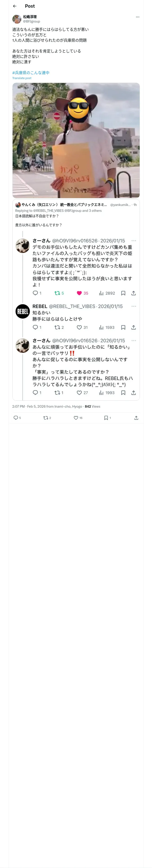The image size is (152, 868).
Task: Open more options on the first さーさん reply
Action: 134,241
